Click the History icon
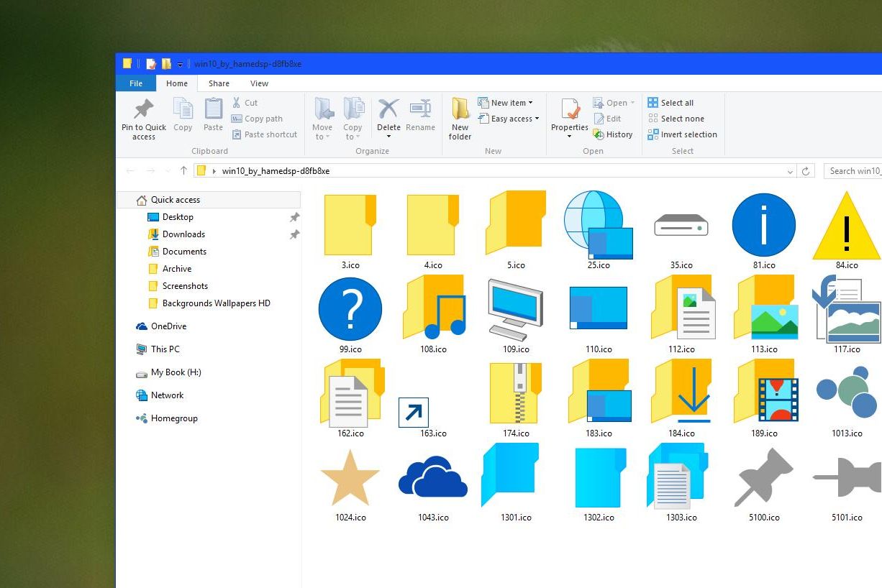 click(x=614, y=134)
